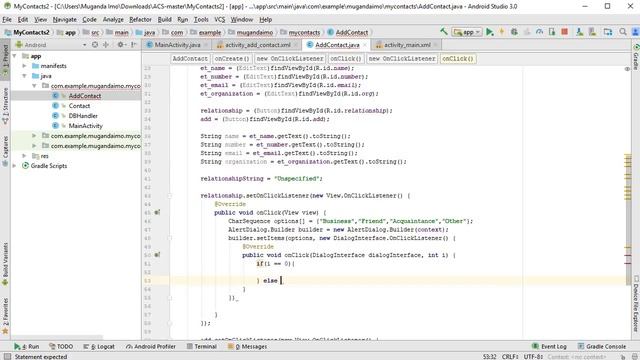
Task: Open the Navigate menu
Action: click(x=64, y=20)
